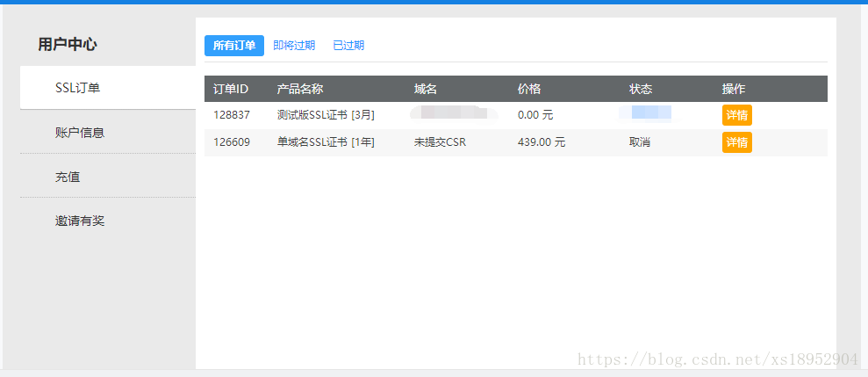Click order ID 126609
Viewport: 868px width, 377px height.
pos(232,142)
